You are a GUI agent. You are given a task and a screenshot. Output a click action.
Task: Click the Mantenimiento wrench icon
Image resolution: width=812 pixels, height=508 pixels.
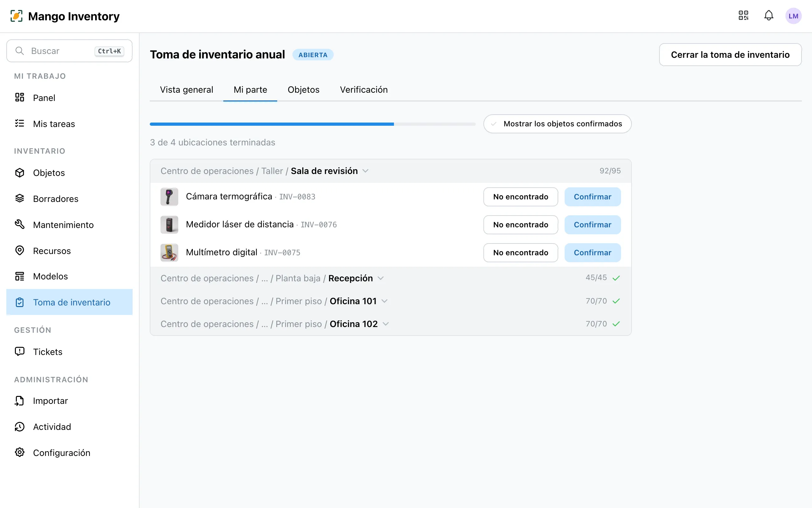pyautogui.click(x=20, y=224)
